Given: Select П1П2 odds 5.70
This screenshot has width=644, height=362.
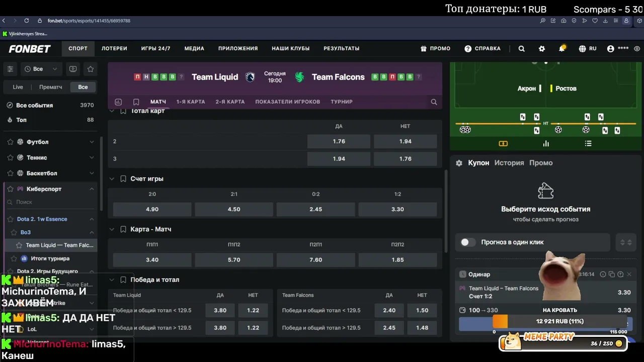Looking at the screenshot, I should 234,260.
